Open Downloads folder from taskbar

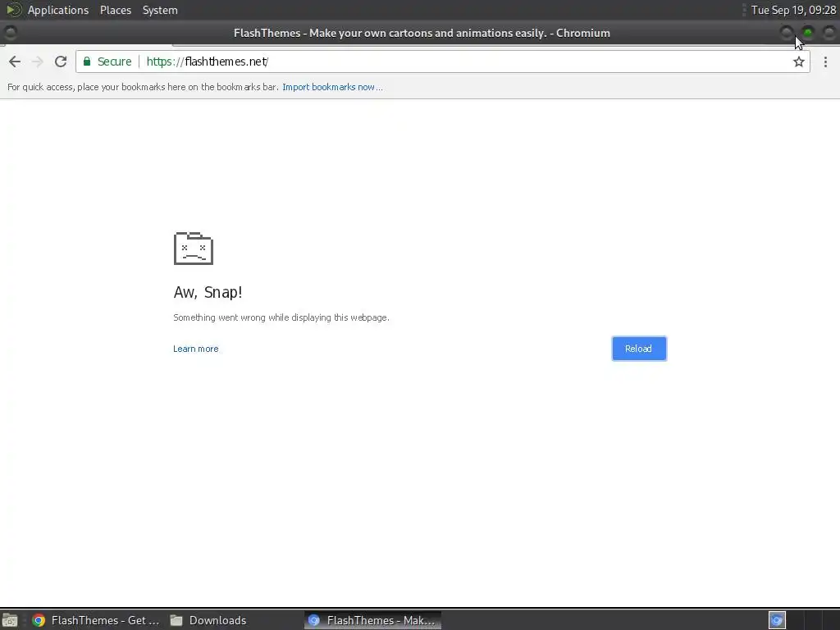coord(208,620)
